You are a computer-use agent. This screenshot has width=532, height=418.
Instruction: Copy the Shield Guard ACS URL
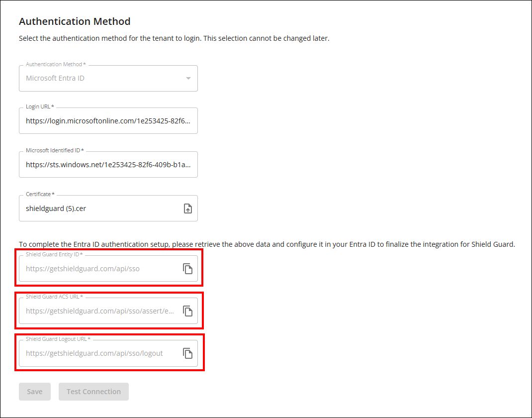pyautogui.click(x=187, y=311)
